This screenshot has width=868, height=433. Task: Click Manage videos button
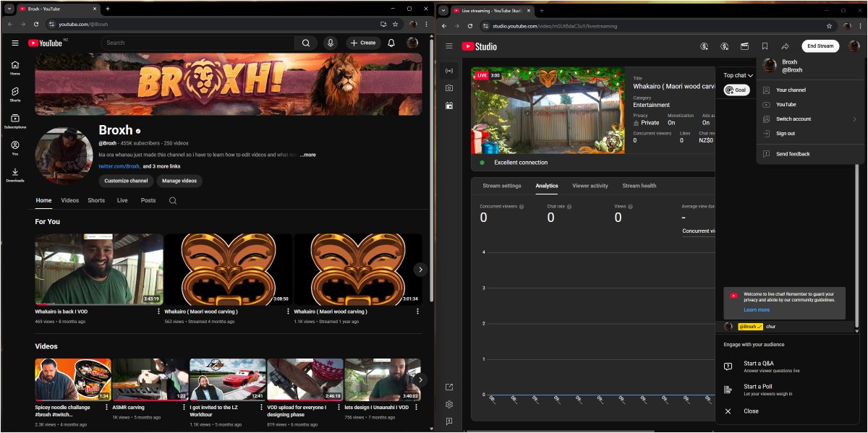point(179,181)
